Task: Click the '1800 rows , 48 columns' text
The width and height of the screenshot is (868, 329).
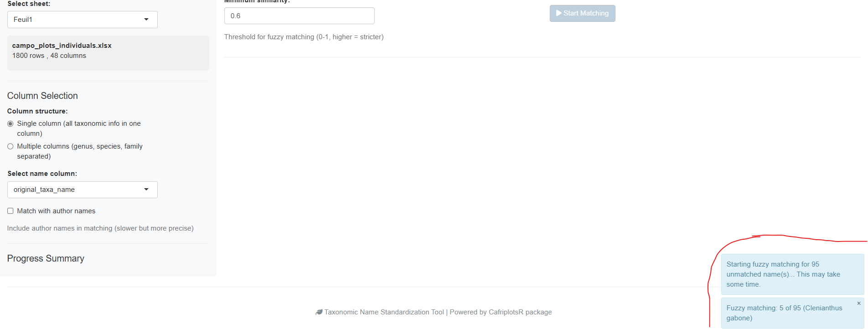Action: pos(49,56)
